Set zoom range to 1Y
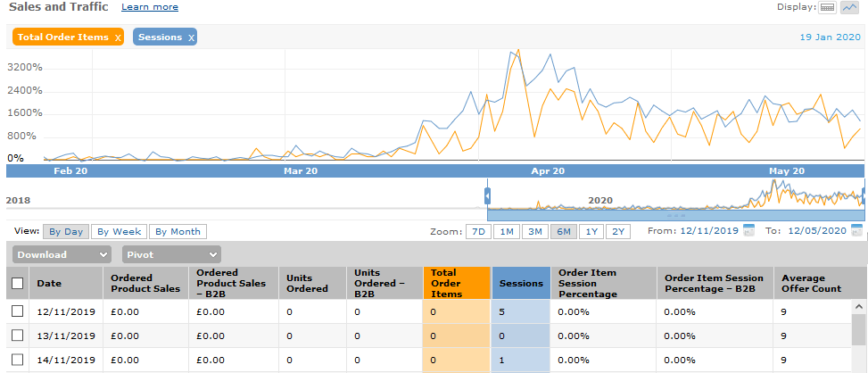This screenshot has width=868, height=373. 590,231
